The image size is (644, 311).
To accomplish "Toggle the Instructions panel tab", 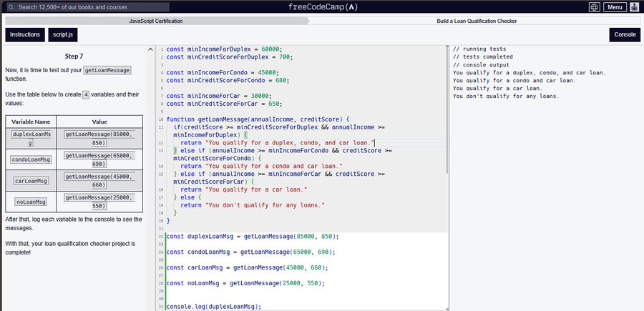I will tap(25, 35).
